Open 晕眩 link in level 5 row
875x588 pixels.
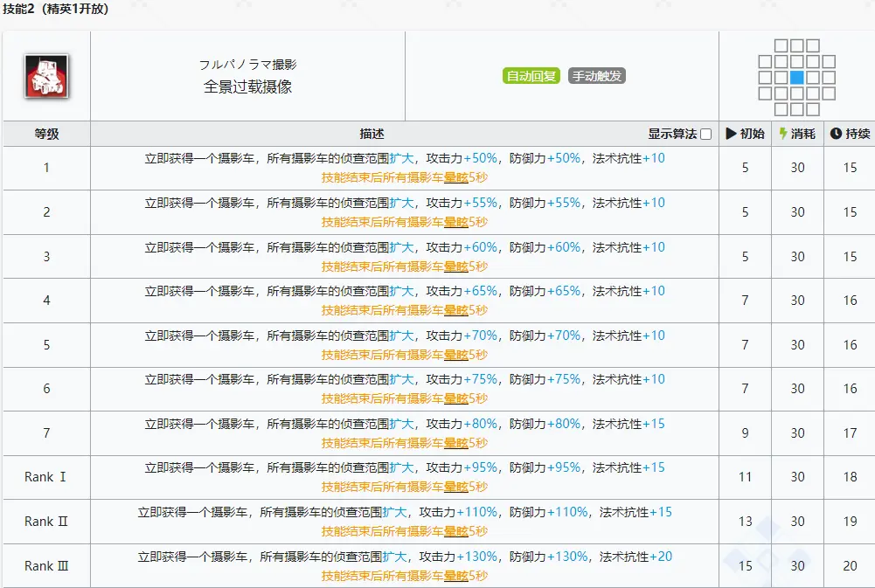click(x=456, y=355)
